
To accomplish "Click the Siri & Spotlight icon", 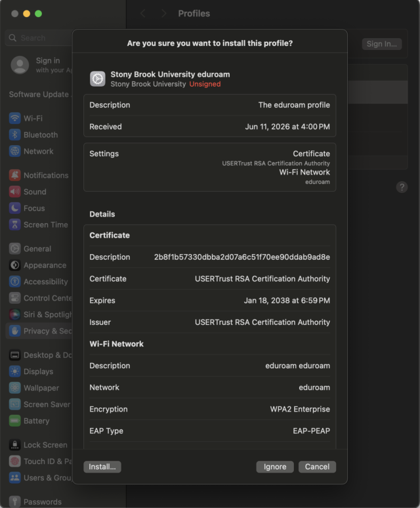I will tap(14, 314).
